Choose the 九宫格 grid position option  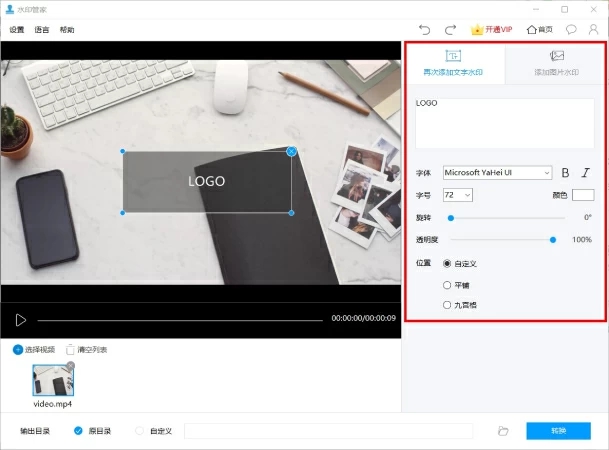[x=447, y=304]
